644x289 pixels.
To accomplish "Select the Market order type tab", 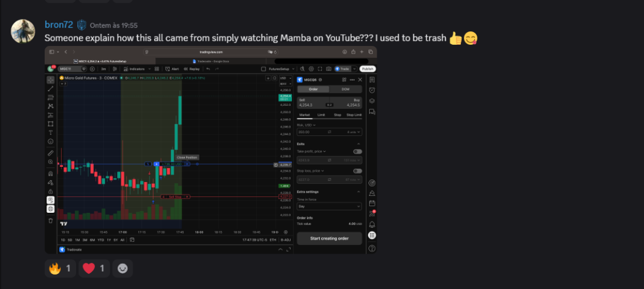I will [304, 115].
